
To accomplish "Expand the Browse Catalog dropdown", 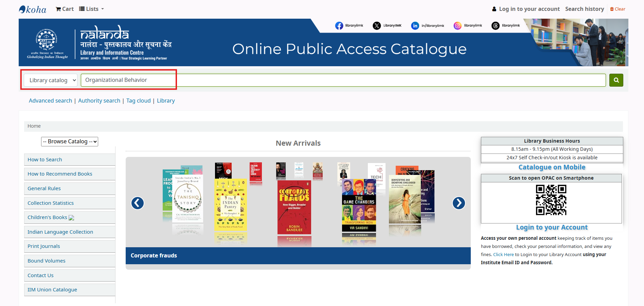I will pyautogui.click(x=70, y=142).
